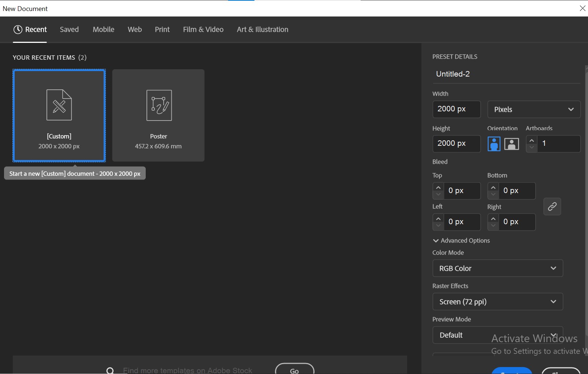Open the Default preview mode dropdown

498,335
